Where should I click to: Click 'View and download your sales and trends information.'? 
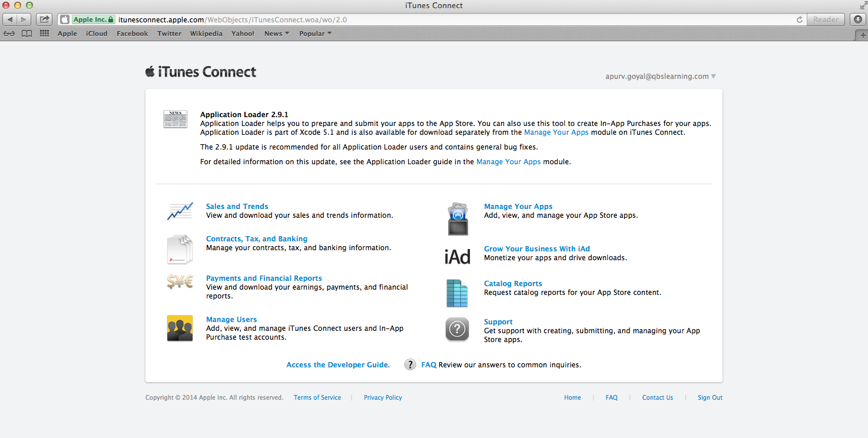(x=300, y=215)
